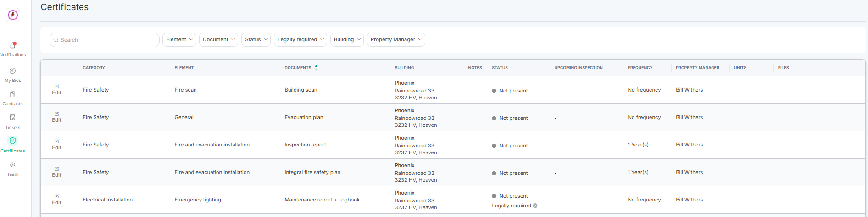This screenshot has width=868, height=217.
Task: Edit the Building scan certificate row
Action: (56, 90)
